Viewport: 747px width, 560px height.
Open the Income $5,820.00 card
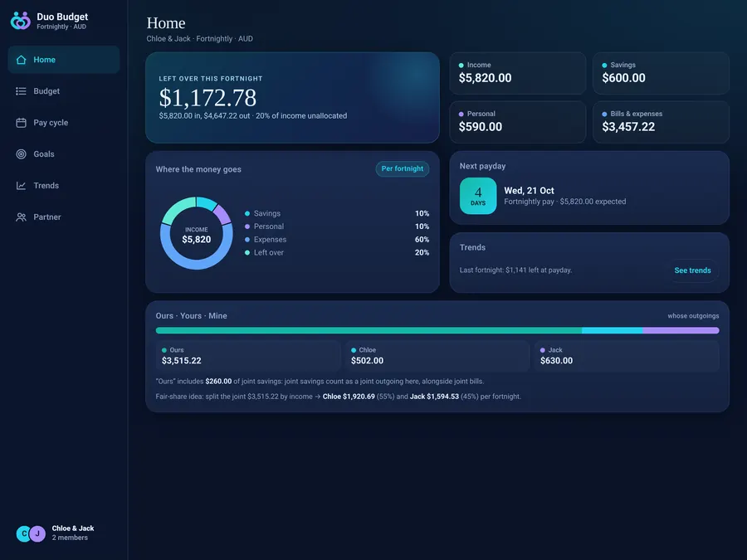click(518, 73)
